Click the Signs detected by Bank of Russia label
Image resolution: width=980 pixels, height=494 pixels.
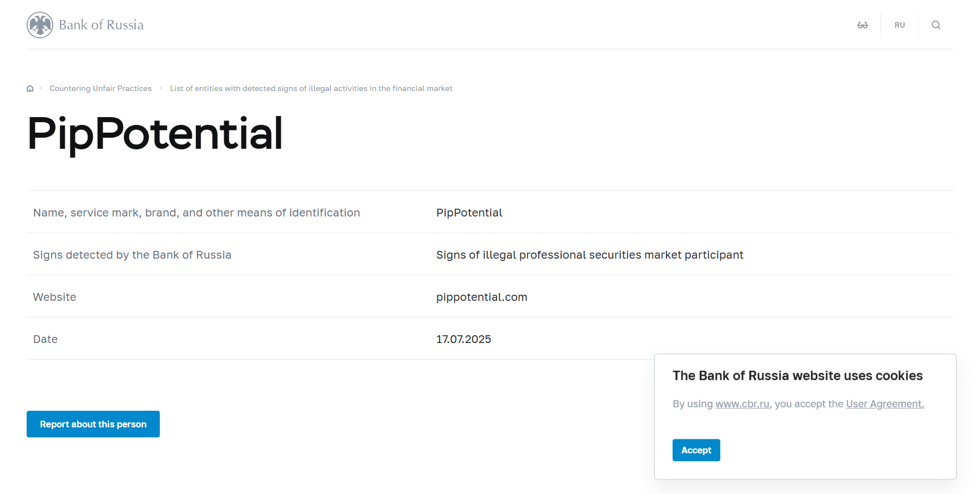coord(132,255)
